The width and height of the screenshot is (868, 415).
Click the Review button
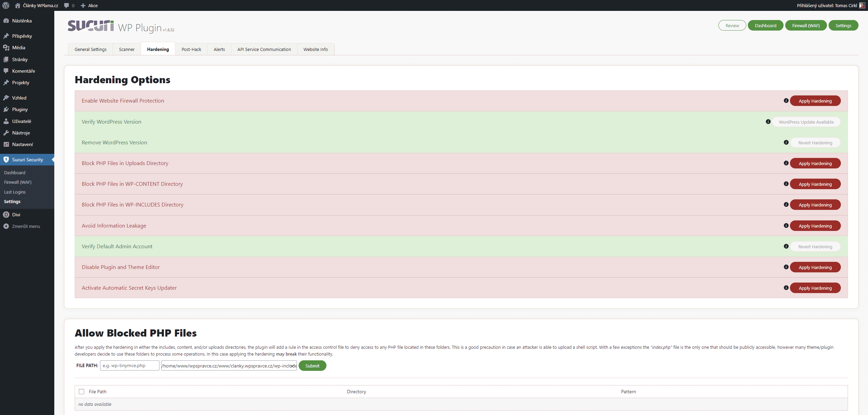(x=732, y=25)
